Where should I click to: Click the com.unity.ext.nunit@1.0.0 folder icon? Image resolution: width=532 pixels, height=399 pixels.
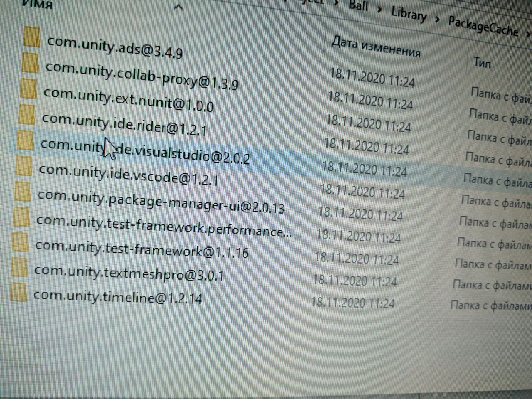(x=28, y=88)
